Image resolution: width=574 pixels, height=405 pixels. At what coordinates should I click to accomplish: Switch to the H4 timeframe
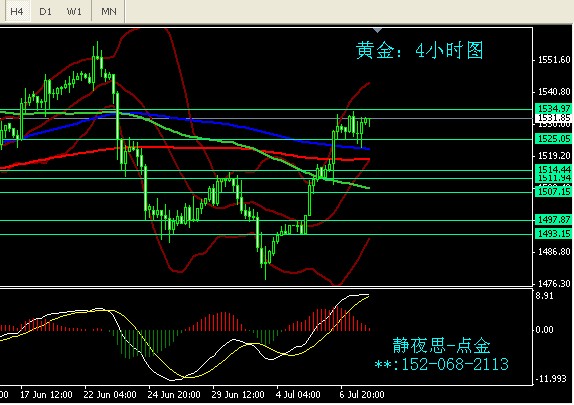point(17,11)
